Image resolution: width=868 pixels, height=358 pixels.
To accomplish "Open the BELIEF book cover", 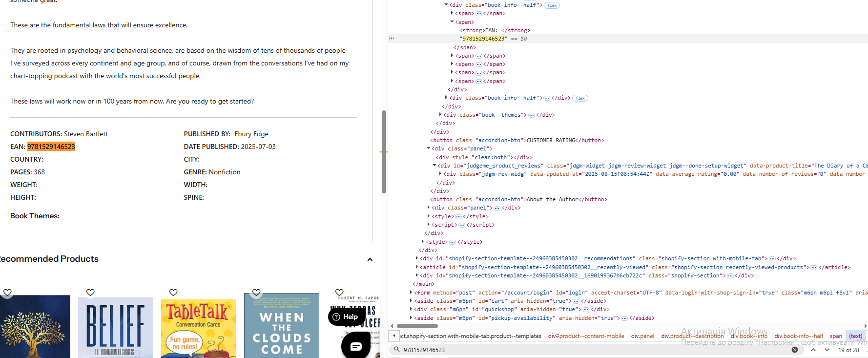I will coord(116,327).
